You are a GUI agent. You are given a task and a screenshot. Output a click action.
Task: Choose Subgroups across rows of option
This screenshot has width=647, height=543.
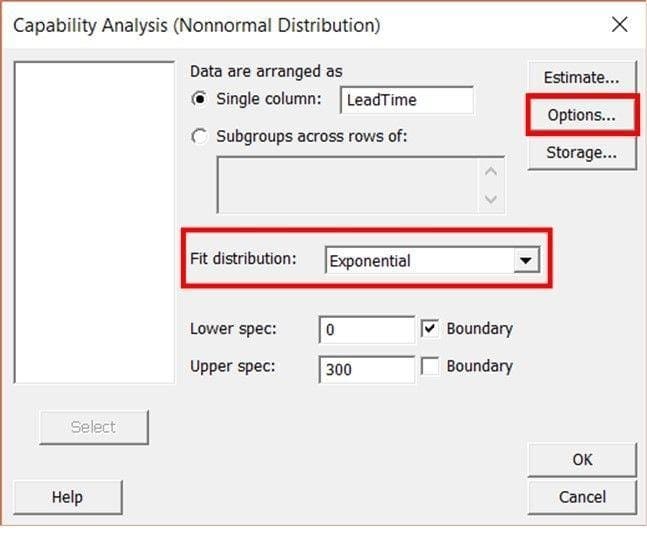click(x=200, y=137)
